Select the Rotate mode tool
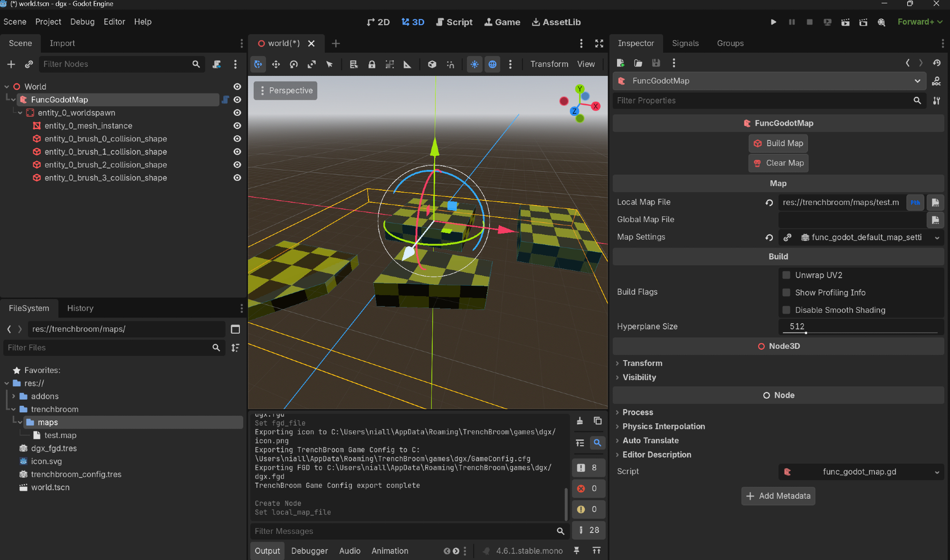 [294, 64]
